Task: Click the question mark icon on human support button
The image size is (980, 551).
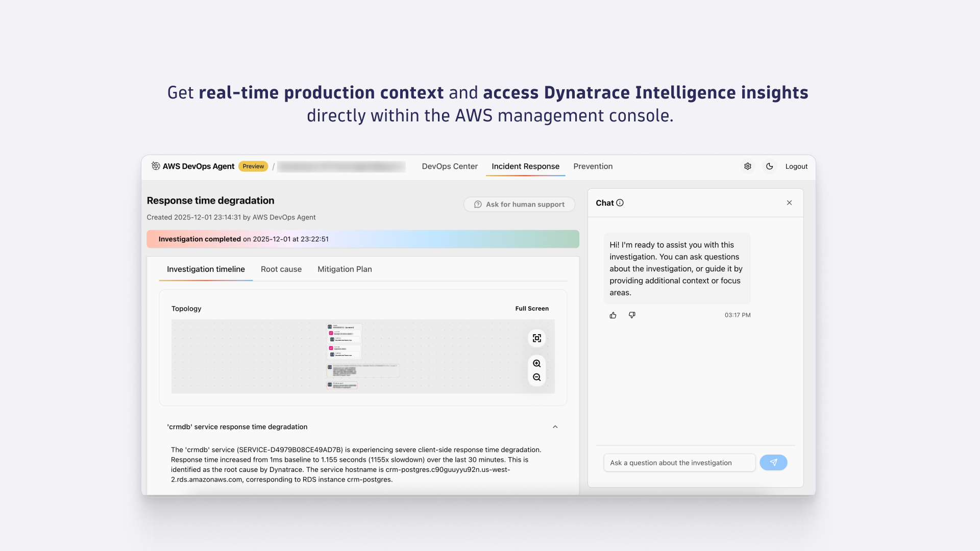Action: click(x=477, y=204)
